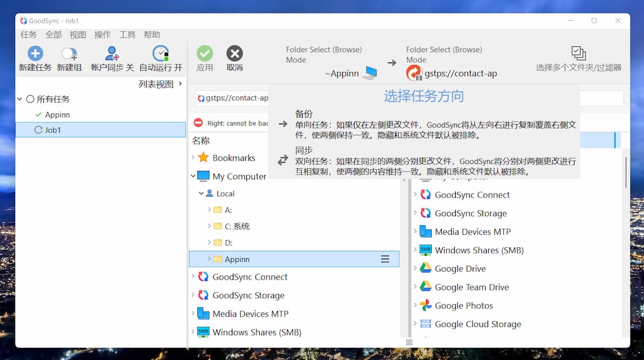This screenshot has height=360, width=644.
Task: Open the 视图 menu
Action: [78, 35]
